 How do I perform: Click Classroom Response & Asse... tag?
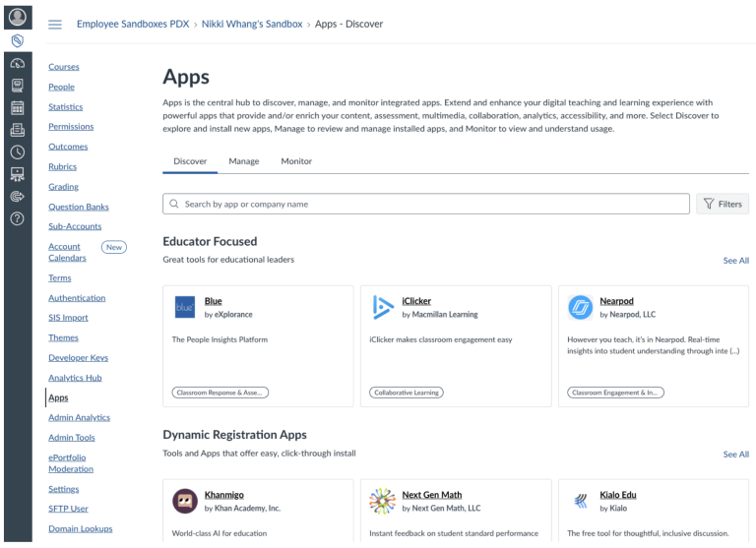(220, 393)
